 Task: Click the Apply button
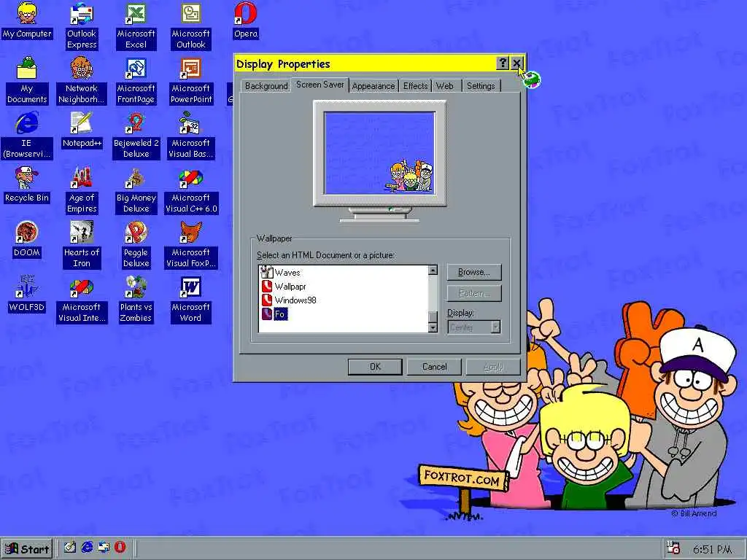(492, 367)
